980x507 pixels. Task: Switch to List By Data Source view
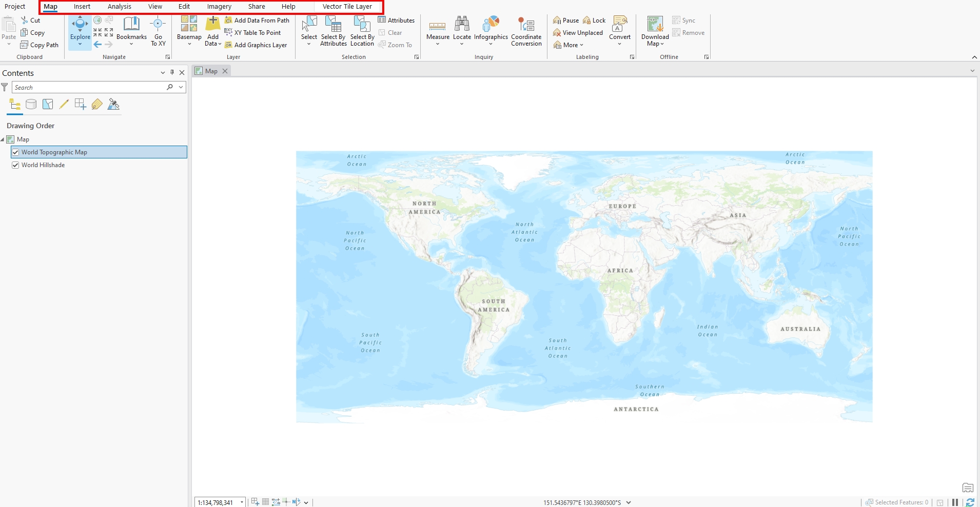[31, 105]
